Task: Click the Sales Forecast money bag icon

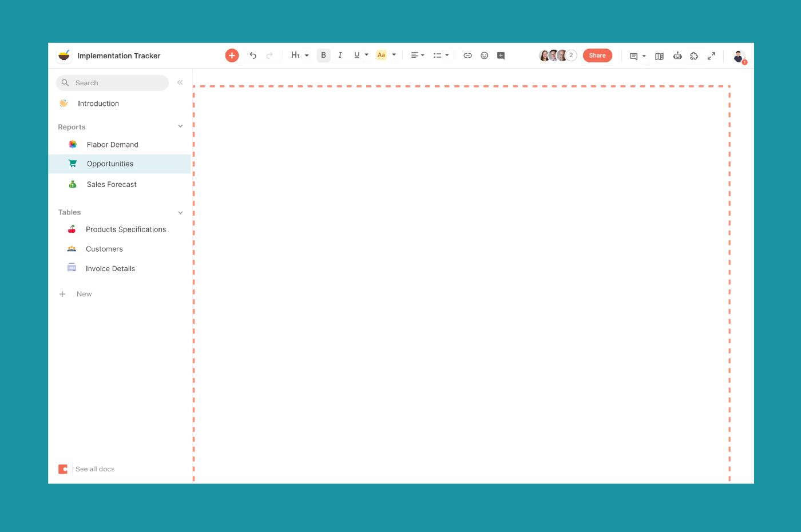Action: click(x=73, y=184)
